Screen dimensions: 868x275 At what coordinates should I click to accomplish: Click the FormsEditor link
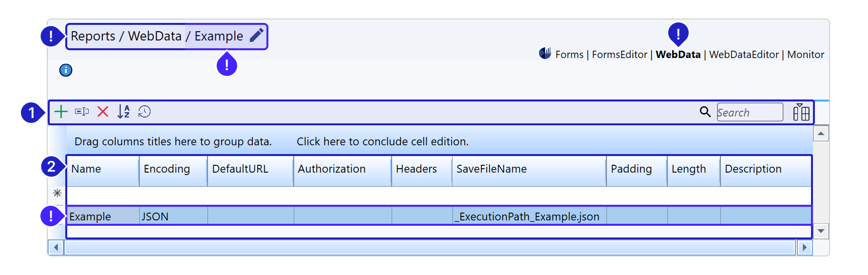click(620, 55)
